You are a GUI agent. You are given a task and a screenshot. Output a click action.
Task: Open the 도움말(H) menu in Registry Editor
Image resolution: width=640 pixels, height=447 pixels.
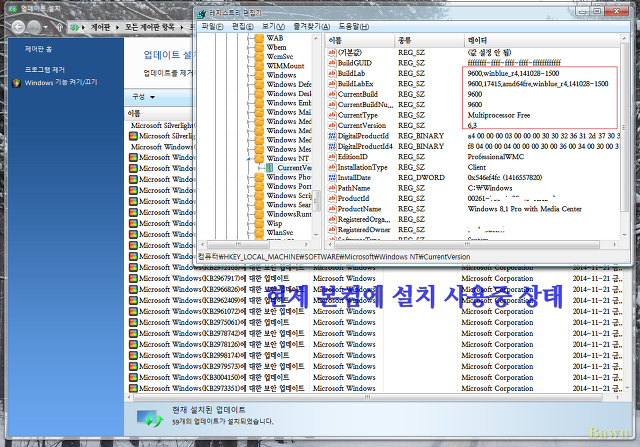pyautogui.click(x=353, y=27)
